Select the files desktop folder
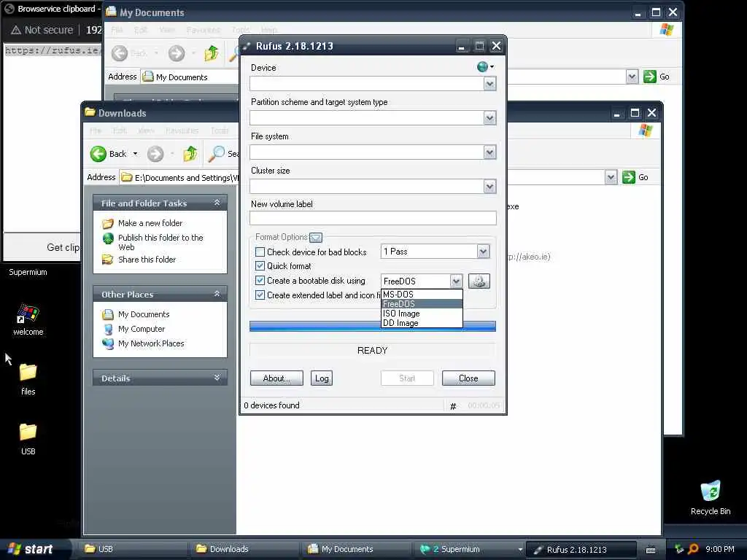 [28, 379]
